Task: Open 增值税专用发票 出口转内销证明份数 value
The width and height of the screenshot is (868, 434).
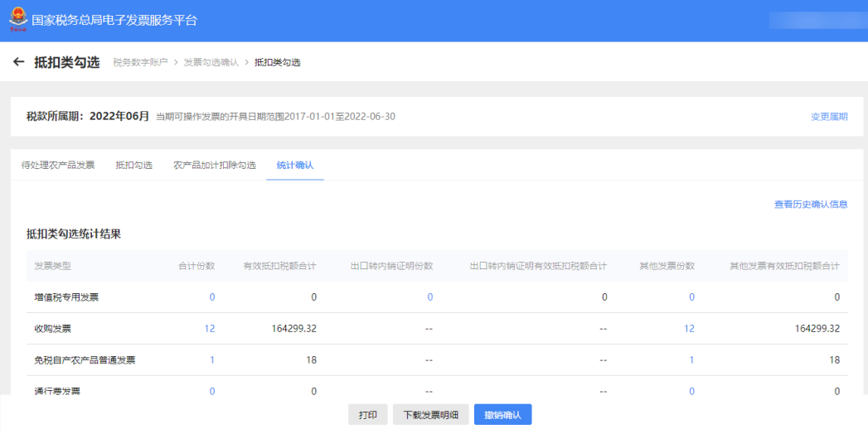Action: [x=429, y=297]
